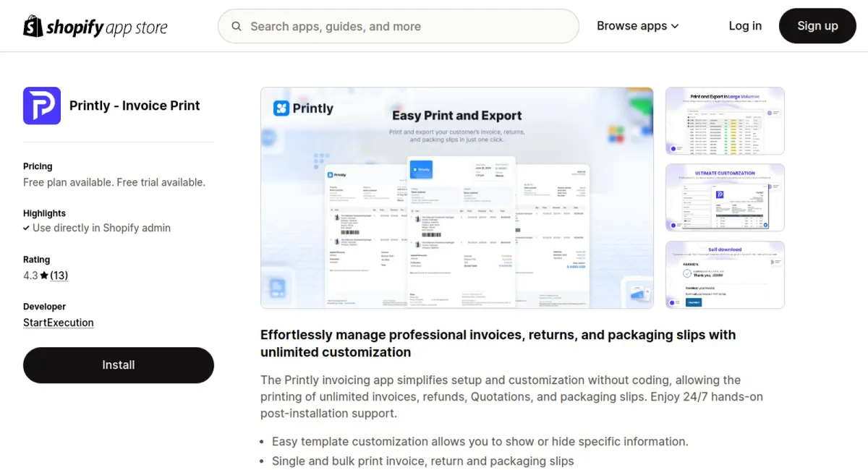Select the Printly - Invoice Print title
Image resolution: width=868 pixels, height=470 pixels.
point(135,106)
